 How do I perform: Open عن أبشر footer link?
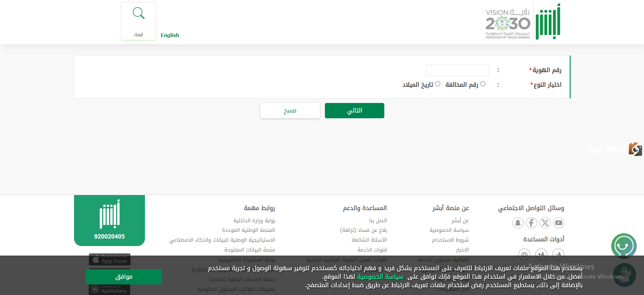[x=460, y=221]
